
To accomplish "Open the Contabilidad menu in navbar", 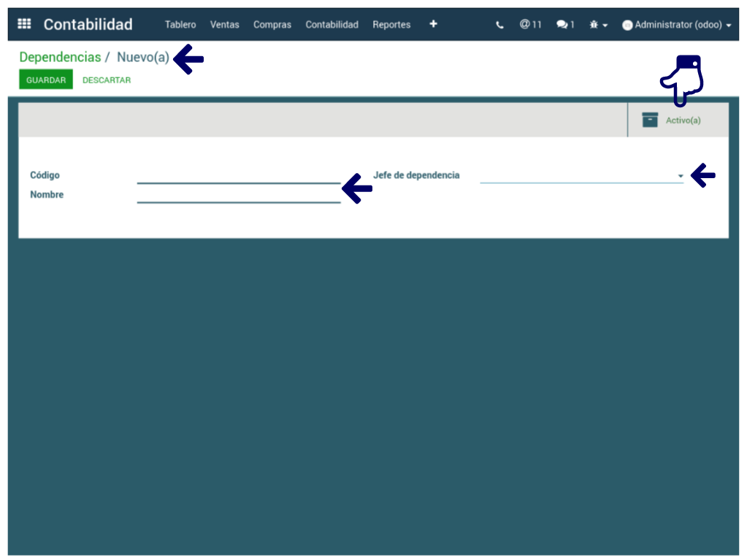I will 332,25.
